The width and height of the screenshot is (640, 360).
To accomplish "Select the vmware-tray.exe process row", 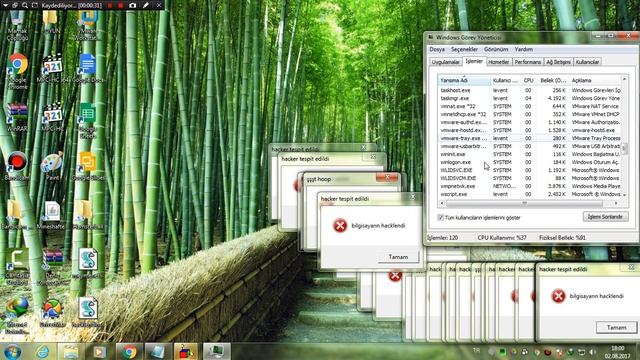I will point(529,138).
